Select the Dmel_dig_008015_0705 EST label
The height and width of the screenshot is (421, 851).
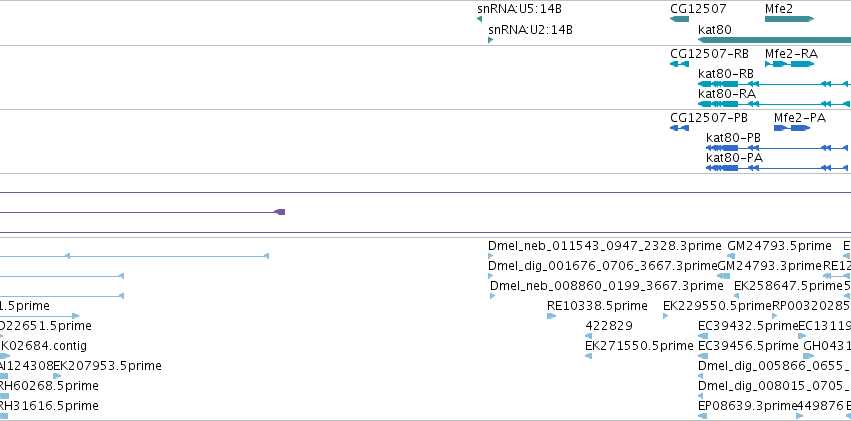click(773, 386)
